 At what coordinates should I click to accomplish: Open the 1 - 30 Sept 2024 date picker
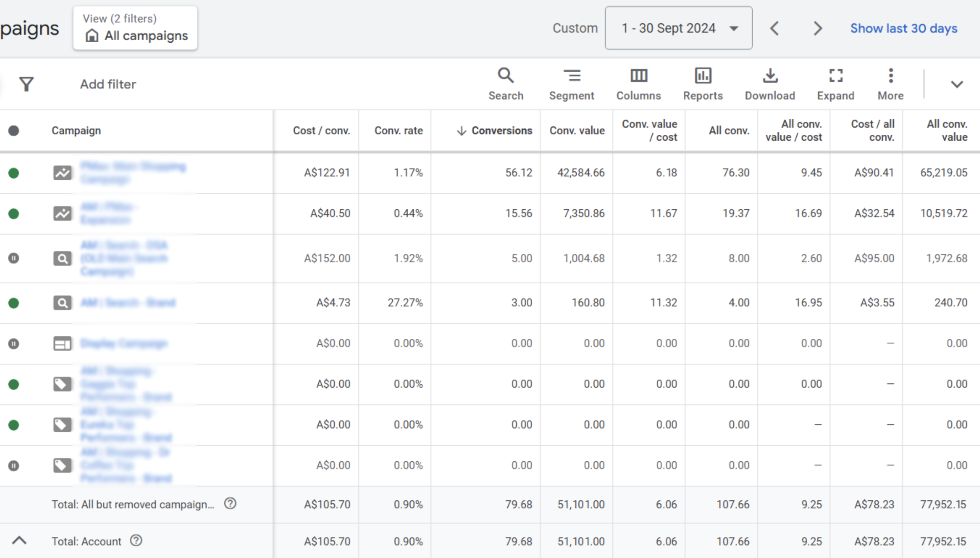[x=678, y=28]
